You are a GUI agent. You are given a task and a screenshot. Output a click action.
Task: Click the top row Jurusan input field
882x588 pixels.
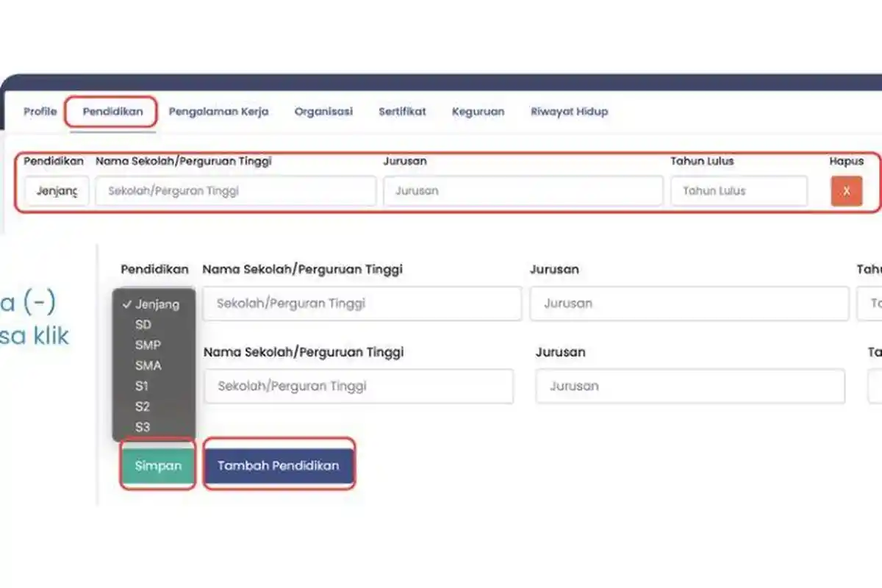point(523,191)
